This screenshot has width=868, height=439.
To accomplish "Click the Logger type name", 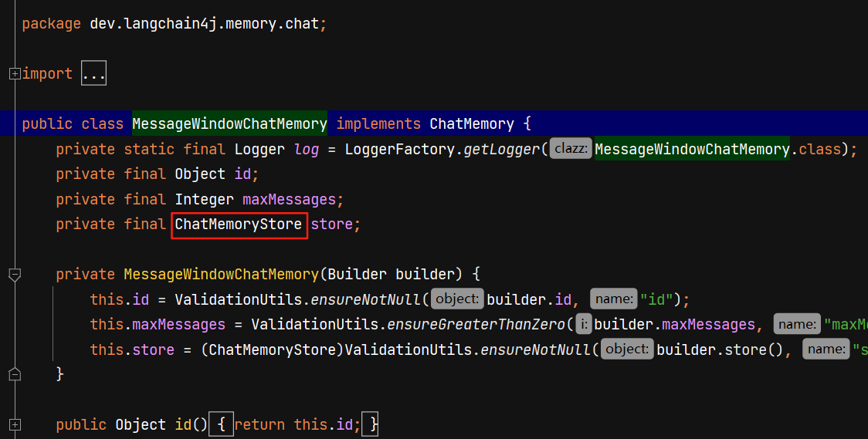I will click(x=259, y=149).
